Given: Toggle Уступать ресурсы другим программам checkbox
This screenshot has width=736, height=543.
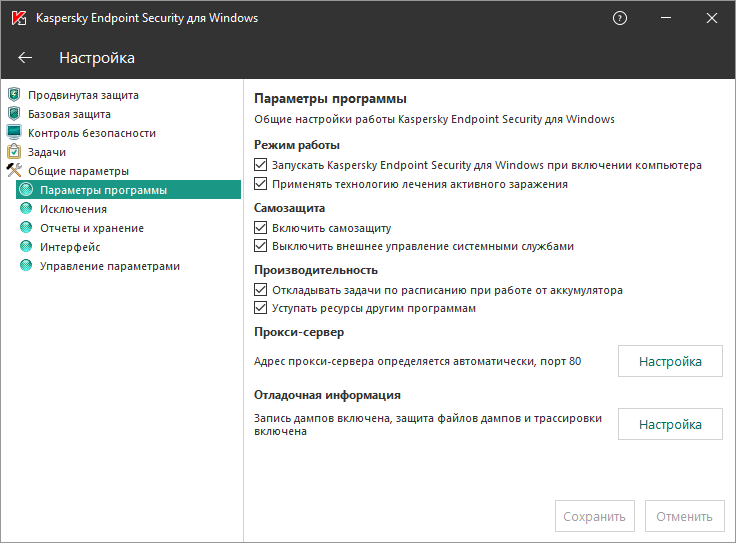Looking at the screenshot, I should click(x=262, y=308).
